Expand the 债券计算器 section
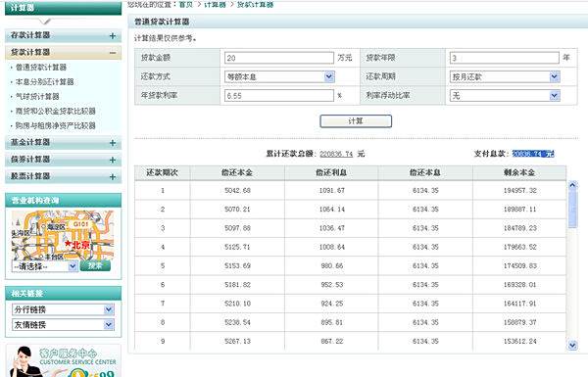The height and width of the screenshot is (377, 588). coord(113,160)
